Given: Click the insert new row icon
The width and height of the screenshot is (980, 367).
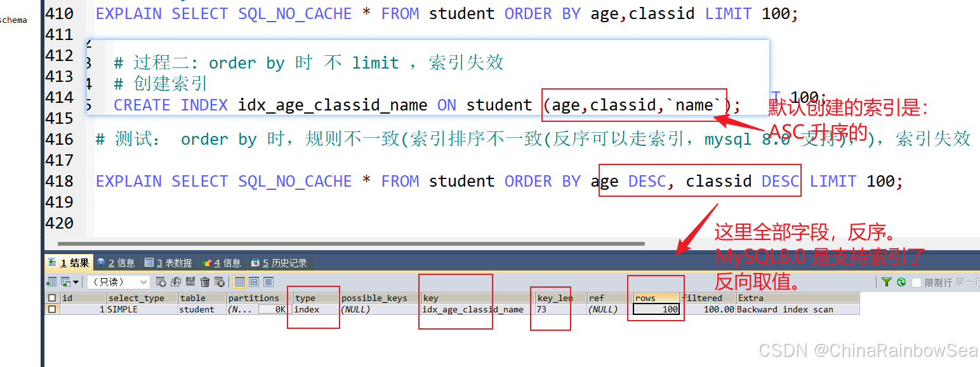Looking at the screenshot, I should (161, 282).
